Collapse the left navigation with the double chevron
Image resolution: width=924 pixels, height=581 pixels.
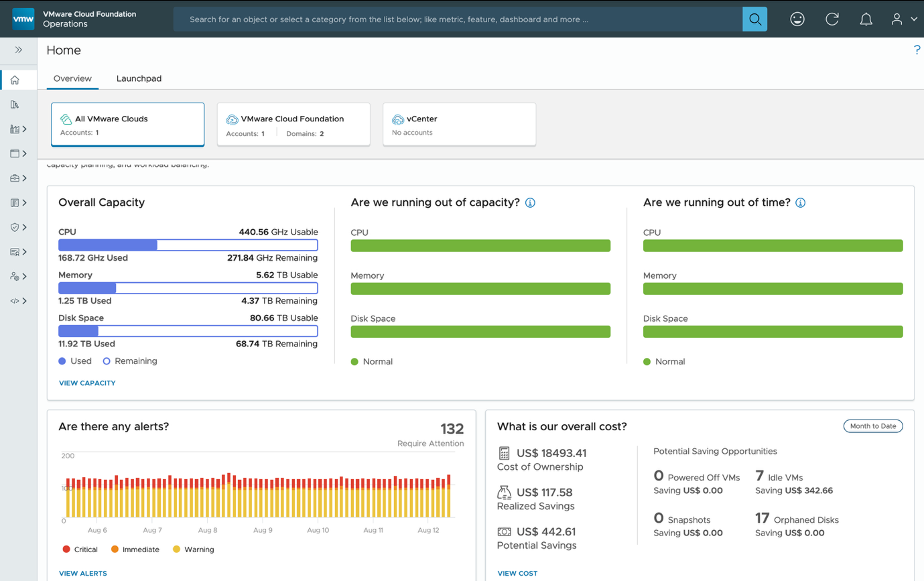[18, 49]
